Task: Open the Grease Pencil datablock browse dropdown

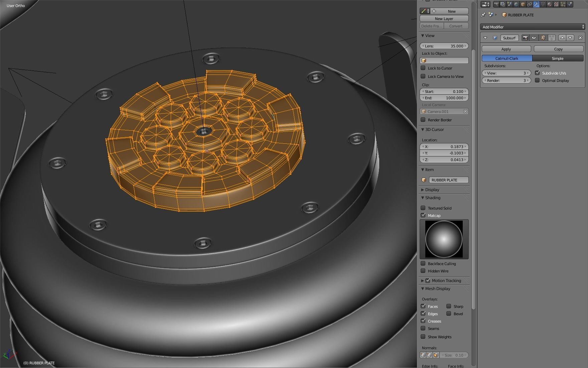Action: (x=425, y=11)
